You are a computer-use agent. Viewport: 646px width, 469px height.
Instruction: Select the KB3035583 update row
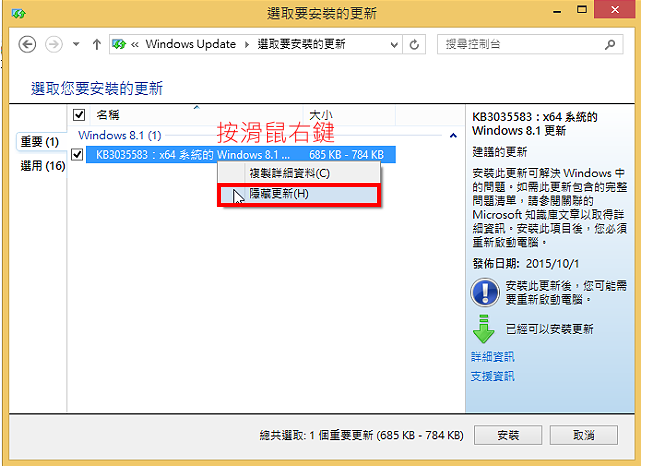click(x=241, y=155)
